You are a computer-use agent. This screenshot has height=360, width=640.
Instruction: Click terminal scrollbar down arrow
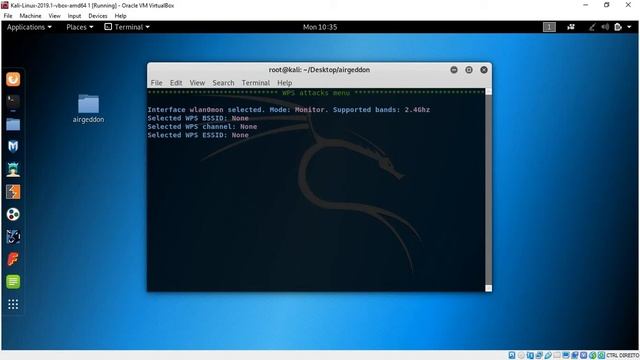click(x=488, y=288)
